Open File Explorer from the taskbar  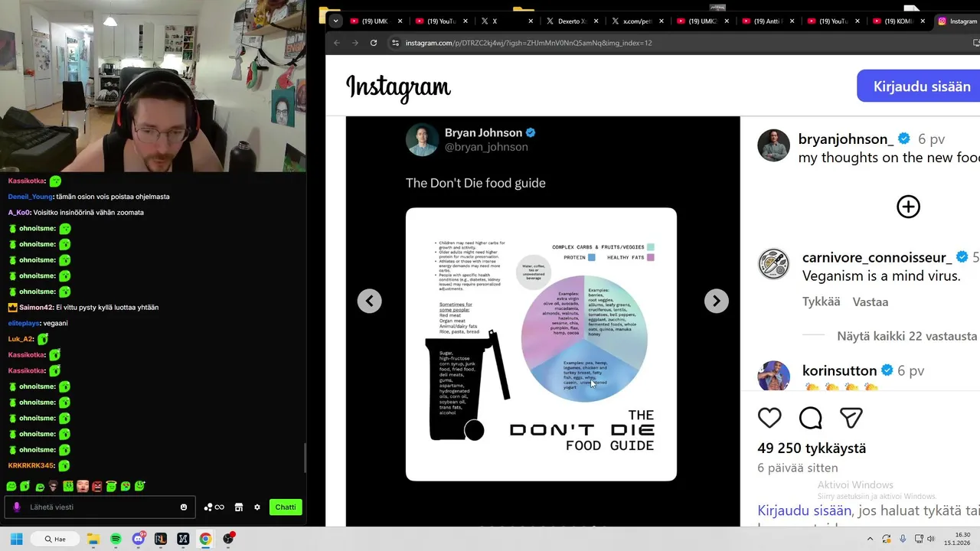click(93, 539)
